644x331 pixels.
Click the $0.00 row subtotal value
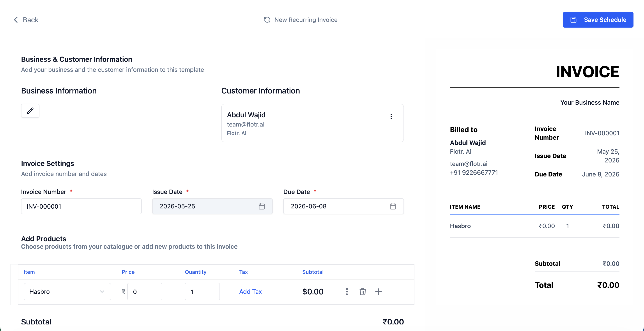tap(313, 292)
